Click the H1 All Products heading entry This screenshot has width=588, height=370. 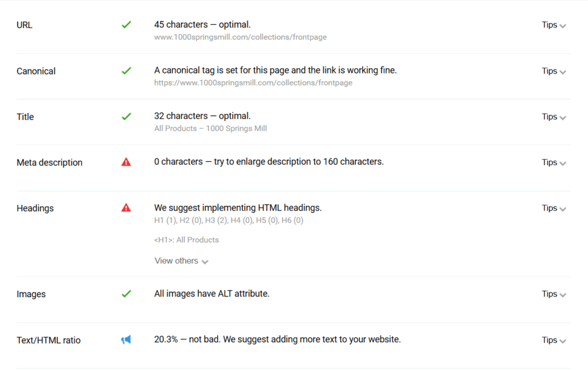(x=187, y=240)
